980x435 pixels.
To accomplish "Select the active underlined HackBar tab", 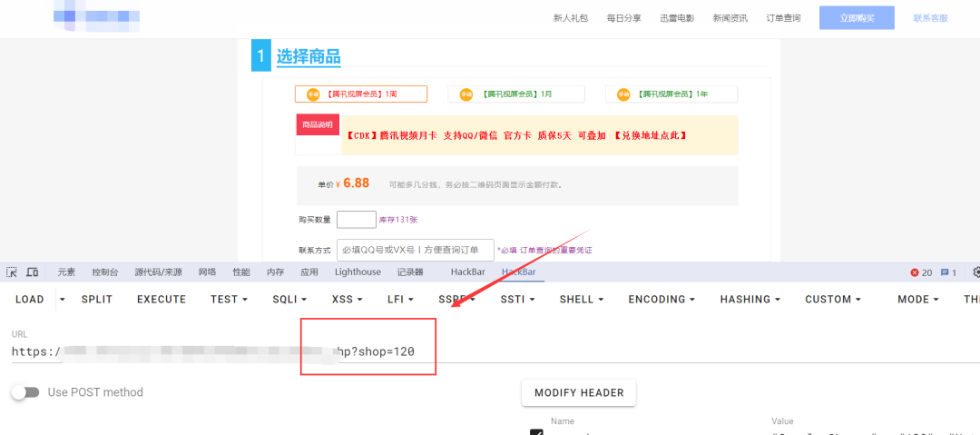I will pyautogui.click(x=519, y=272).
